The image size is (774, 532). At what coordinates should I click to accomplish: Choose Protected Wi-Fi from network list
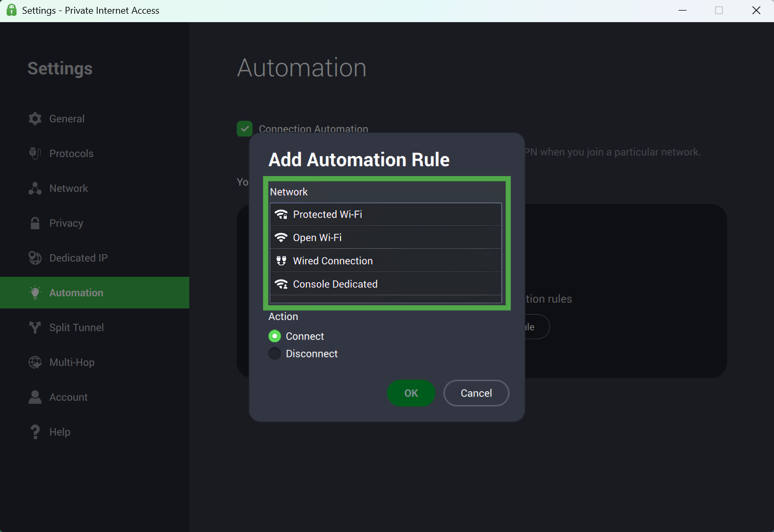pyautogui.click(x=385, y=214)
